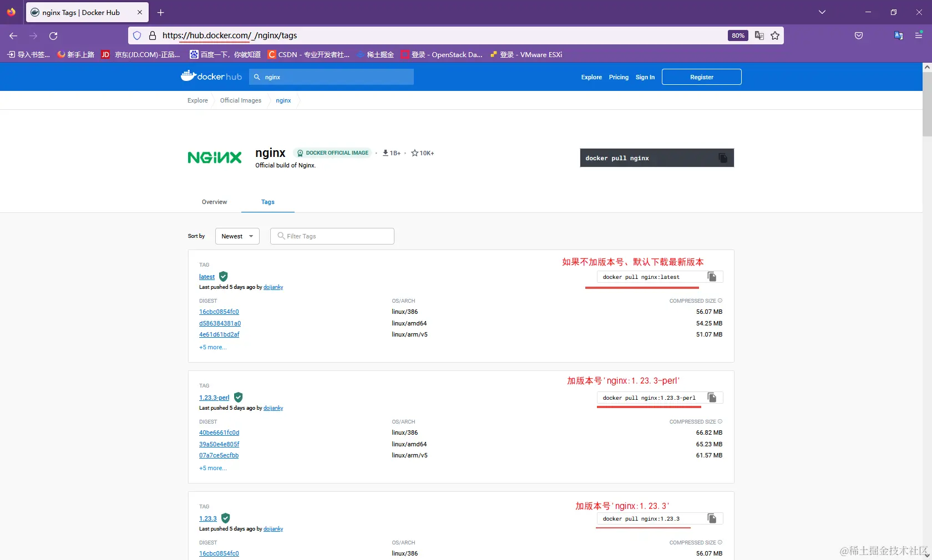Copy docker pull nginx:latest command
This screenshot has height=560, width=932.
[x=712, y=277]
